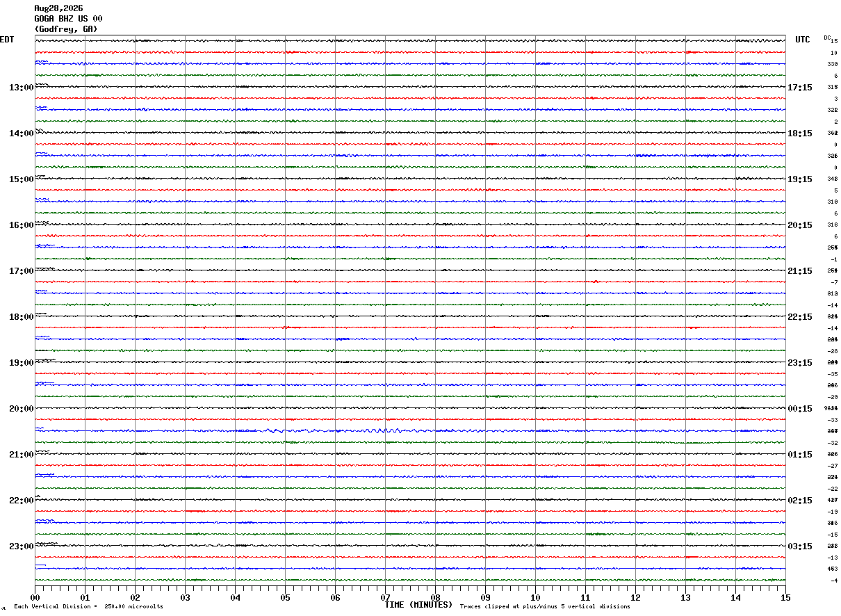
Task: Click the 23:00 EDT row label
Action: 21,546
